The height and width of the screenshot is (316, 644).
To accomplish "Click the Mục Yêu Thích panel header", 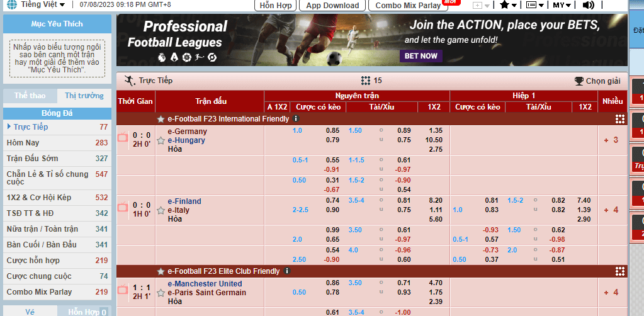I will pos(57,25).
